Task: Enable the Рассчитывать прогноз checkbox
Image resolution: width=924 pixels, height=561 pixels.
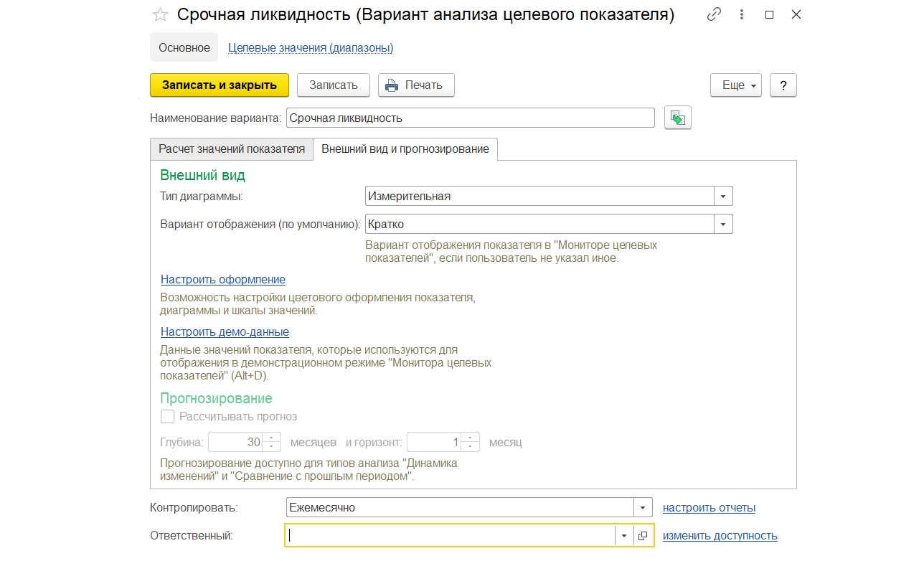Action: 167,417
